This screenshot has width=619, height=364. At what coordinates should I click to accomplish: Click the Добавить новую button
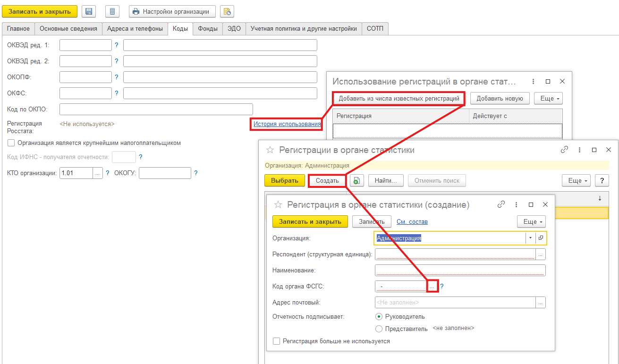click(500, 99)
